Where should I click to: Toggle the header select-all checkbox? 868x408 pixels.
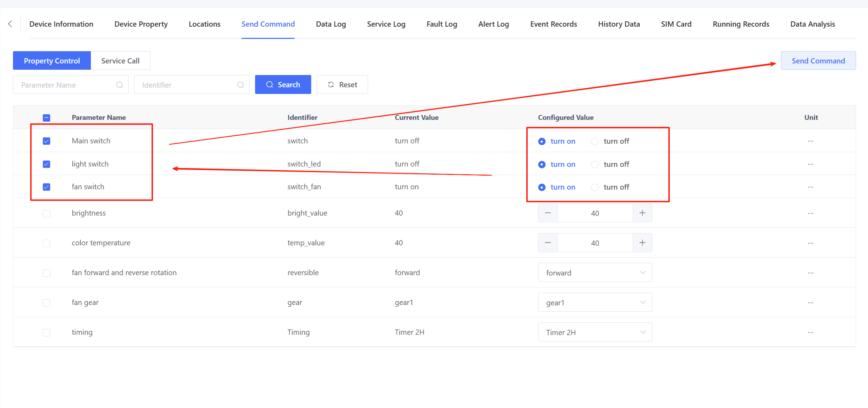pos(46,118)
